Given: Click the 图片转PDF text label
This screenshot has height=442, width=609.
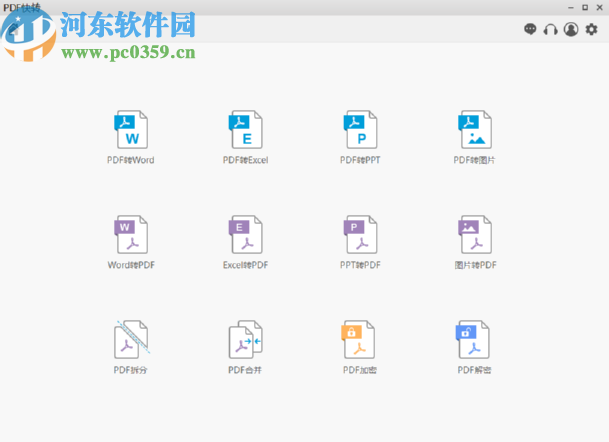Looking at the screenshot, I should pos(475,265).
